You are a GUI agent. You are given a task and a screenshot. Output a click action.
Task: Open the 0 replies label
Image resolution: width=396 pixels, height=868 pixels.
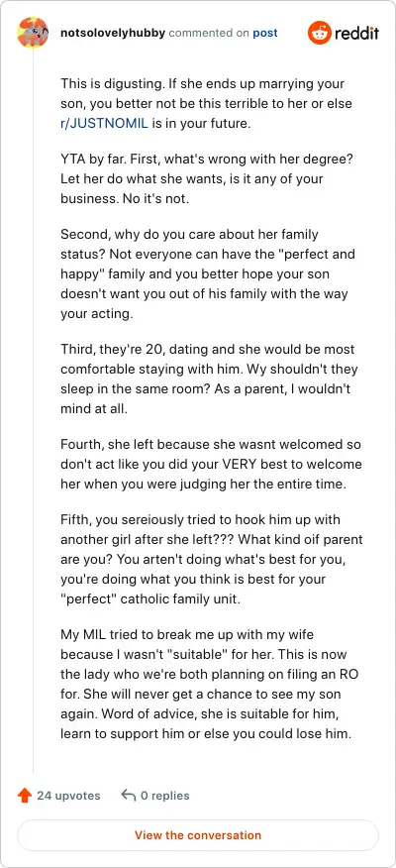coord(164,796)
